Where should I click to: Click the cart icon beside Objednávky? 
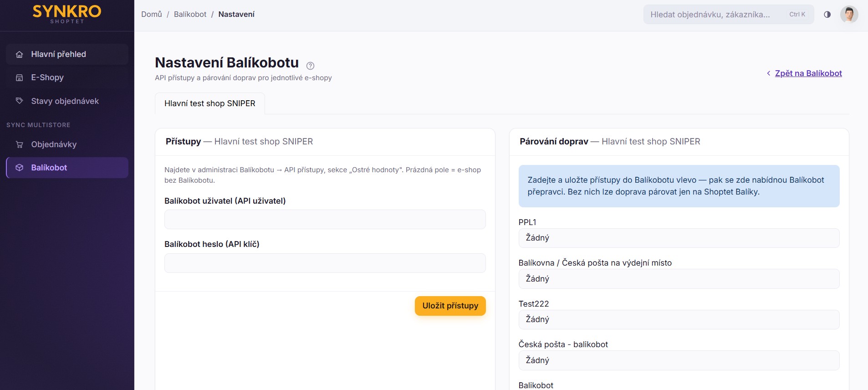point(19,144)
